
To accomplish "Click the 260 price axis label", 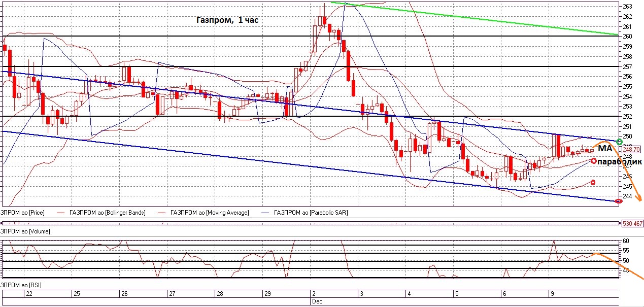I will coord(627,37).
